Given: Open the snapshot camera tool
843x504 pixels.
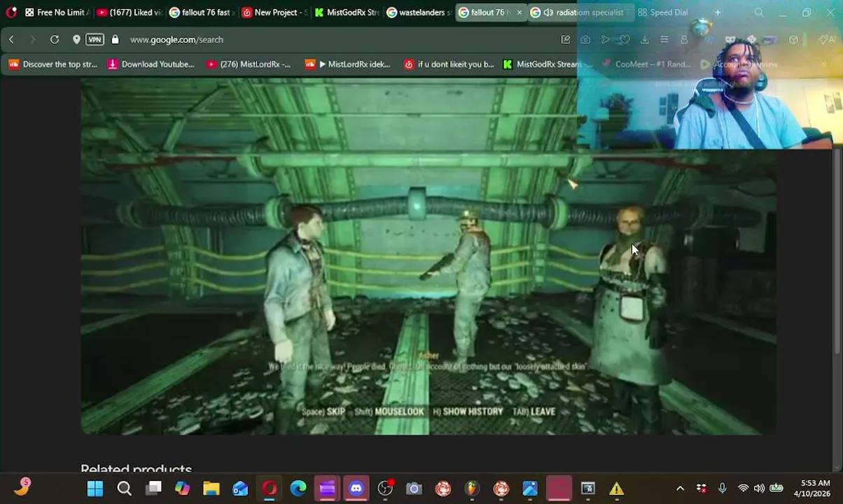Looking at the screenshot, I should click(x=585, y=39).
